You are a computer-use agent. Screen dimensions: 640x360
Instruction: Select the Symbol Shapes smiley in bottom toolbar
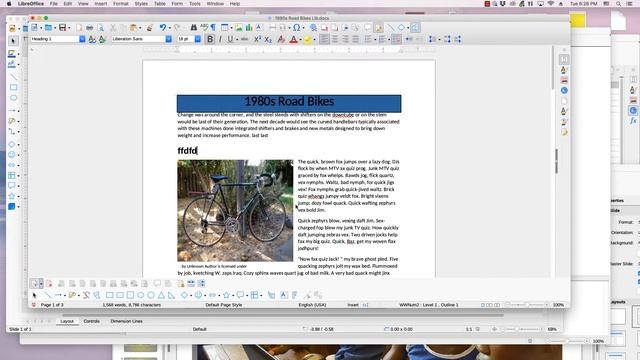pyautogui.click(x=198, y=295)
